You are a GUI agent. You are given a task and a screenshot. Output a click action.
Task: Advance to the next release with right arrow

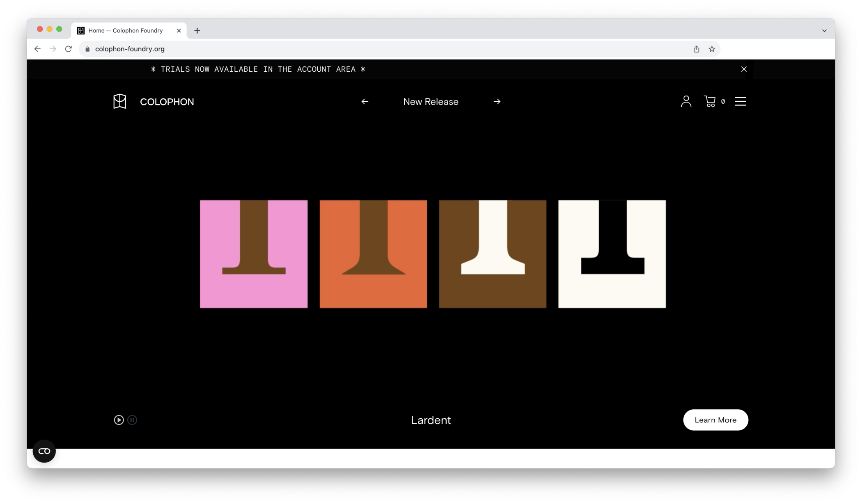pos(497,101)
